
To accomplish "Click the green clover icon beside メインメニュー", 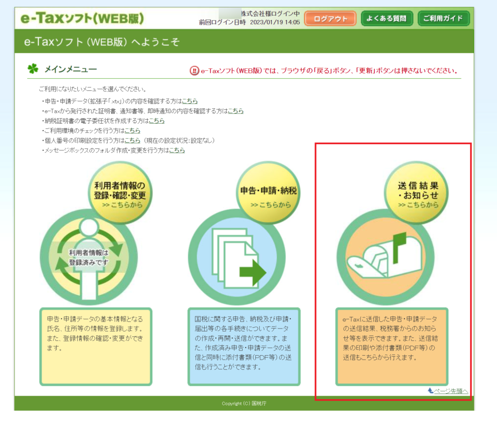I will click(33, 69).
